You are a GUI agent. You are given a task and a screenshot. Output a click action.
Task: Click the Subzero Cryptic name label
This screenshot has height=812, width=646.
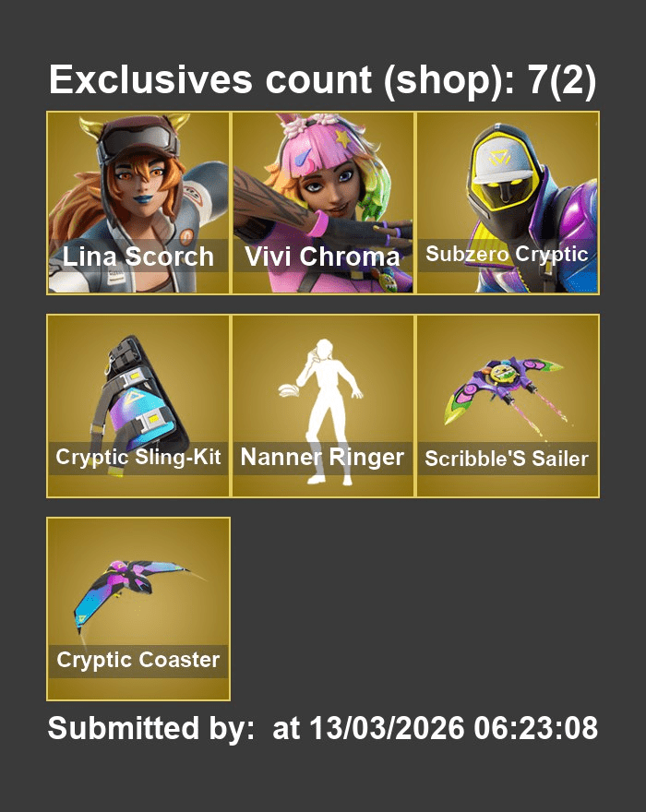click(507, 254)
